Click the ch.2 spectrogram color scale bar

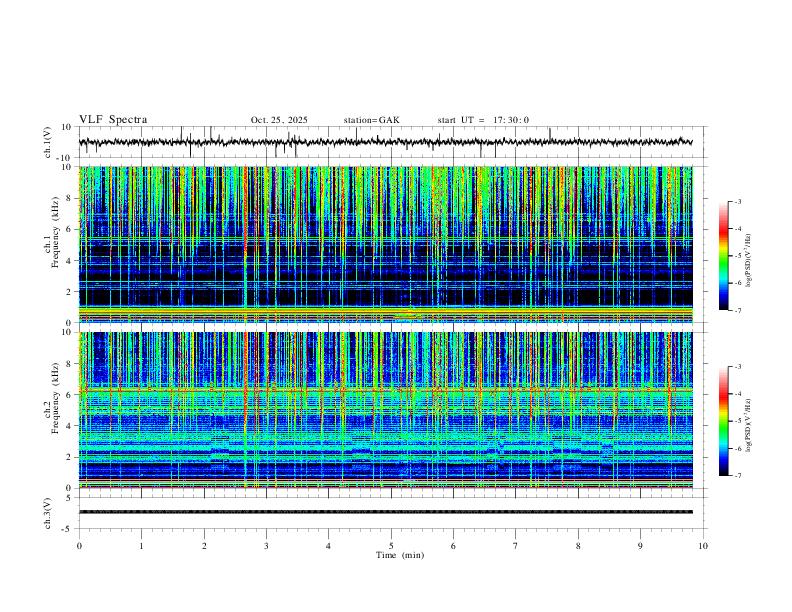(724, 421)
